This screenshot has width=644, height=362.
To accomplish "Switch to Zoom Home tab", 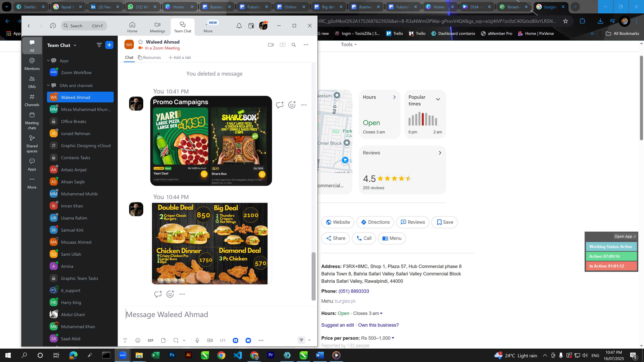I will pos(132,27).
